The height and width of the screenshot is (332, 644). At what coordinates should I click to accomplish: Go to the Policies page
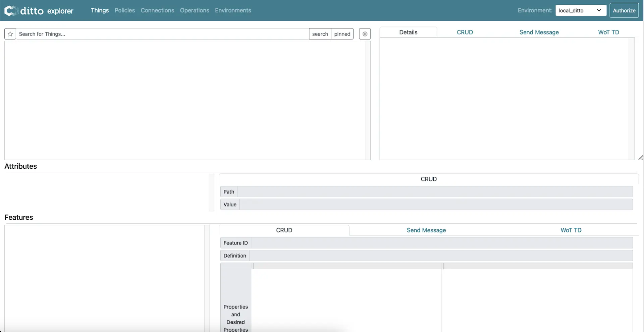coord(125,10)
